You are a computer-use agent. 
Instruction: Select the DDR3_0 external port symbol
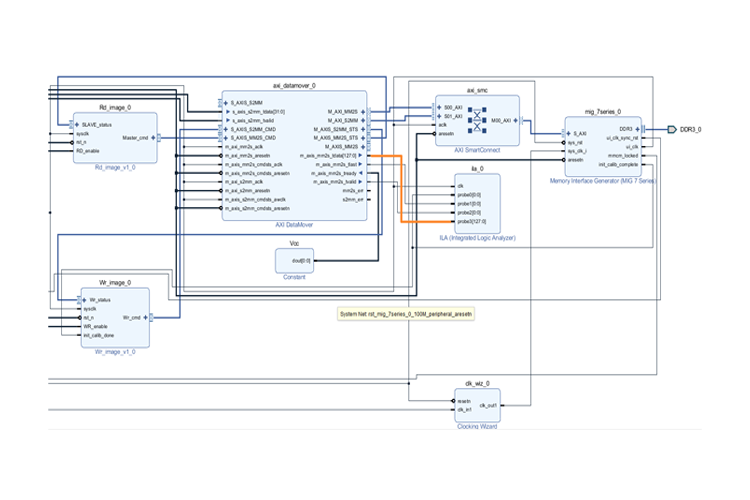coord(671,129)
